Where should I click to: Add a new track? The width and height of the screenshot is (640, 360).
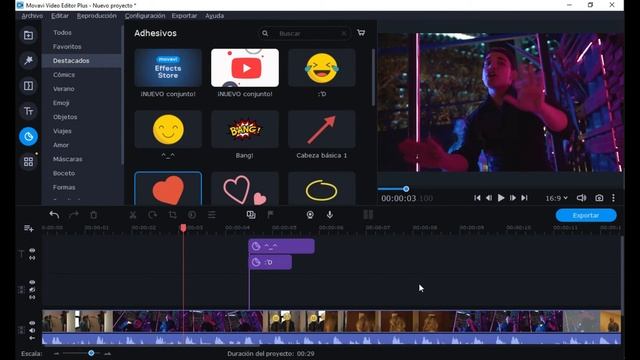click(x=29, y=228)
